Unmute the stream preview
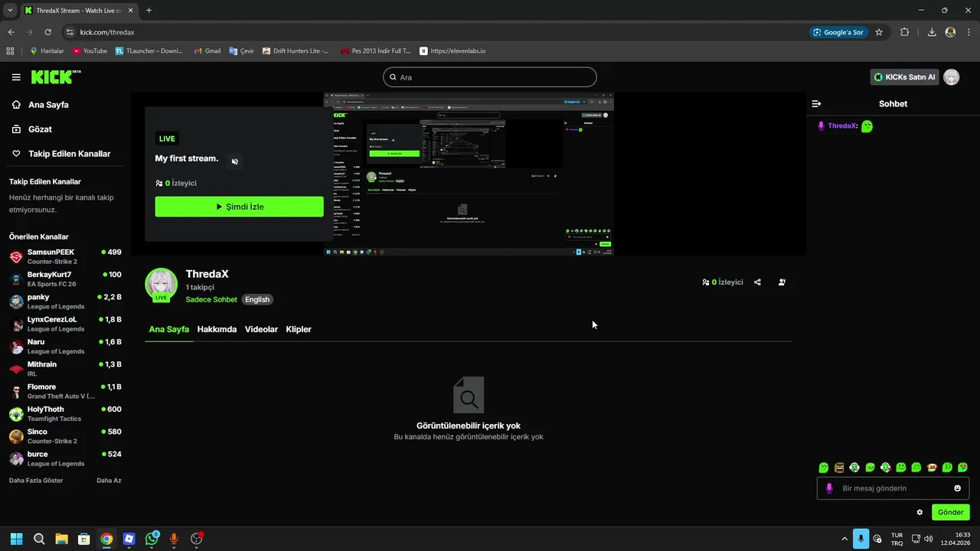 [235, 161]
